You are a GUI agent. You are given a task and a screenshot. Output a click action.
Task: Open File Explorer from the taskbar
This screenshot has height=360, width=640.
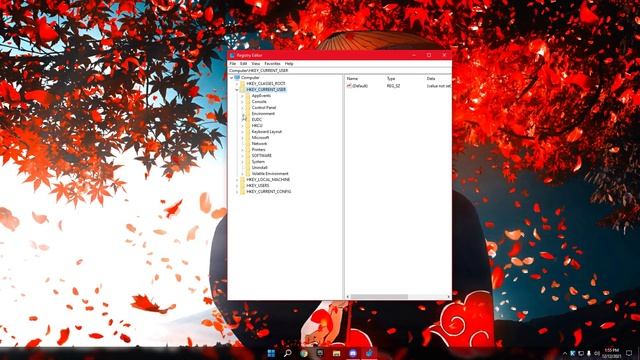[x=336, y=353]
